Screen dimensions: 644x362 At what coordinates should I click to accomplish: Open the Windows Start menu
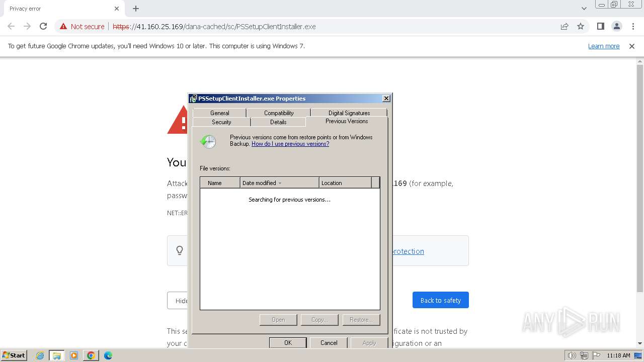(14, 355)
